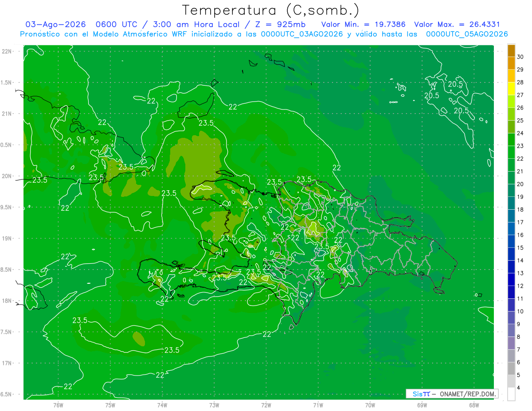Image resolution: width=532 pixels, height=411 pixels.
Task: Click longitude axis label "74W"
Action: click(x=162, y=405)
